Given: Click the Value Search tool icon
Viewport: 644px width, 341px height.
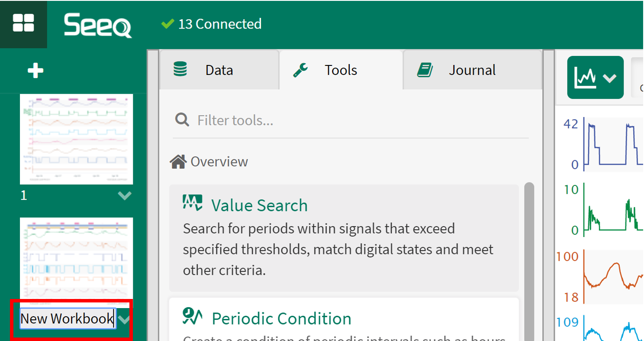Looking at the screenshot, I should [193, 203].
